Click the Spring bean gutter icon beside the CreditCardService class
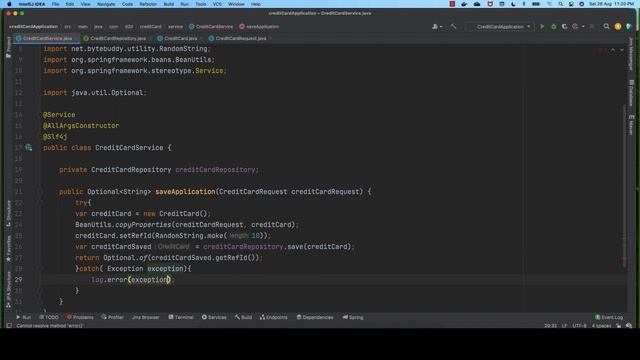This screenshot has height=360, width=640. pos(29,148)
